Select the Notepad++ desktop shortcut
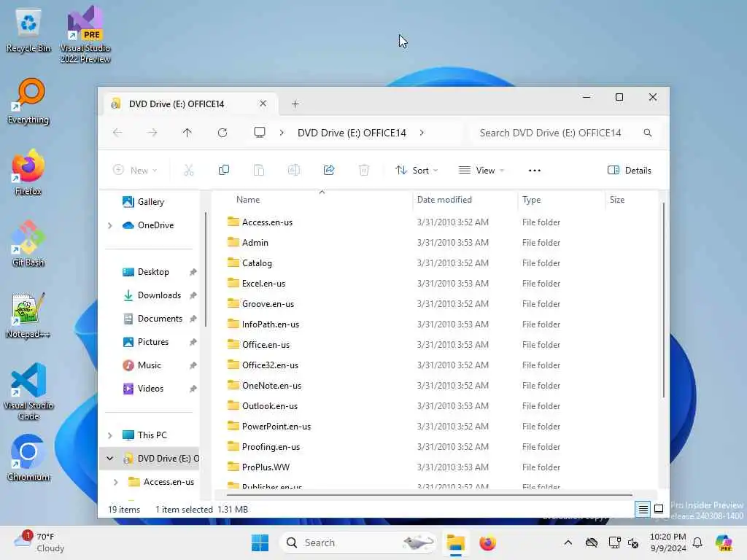Image resolution: width=747 pixels, height=560 pixels. (x=28, y=315)
